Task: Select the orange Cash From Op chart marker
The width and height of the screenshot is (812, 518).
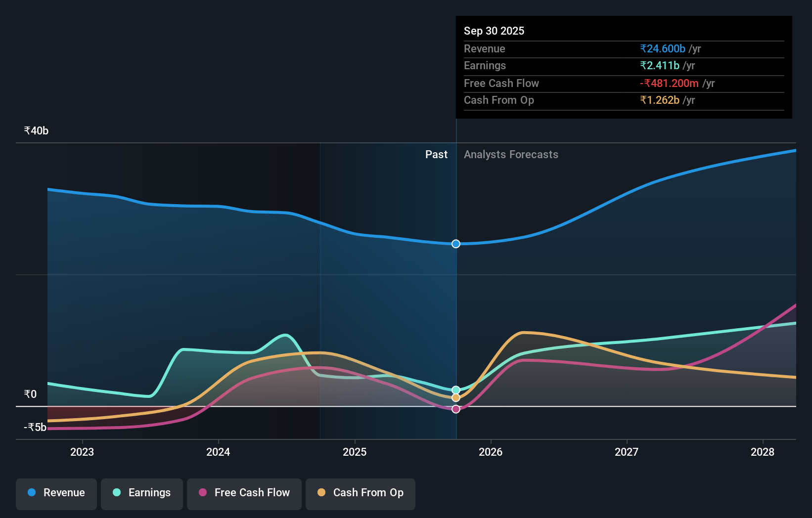Action: click(455, 398)
